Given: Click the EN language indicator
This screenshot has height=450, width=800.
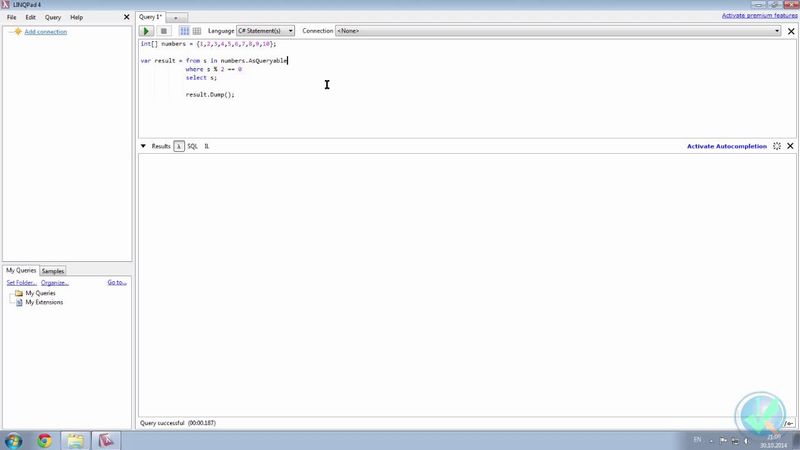Looking at the screenshot, I should (697, 440).
